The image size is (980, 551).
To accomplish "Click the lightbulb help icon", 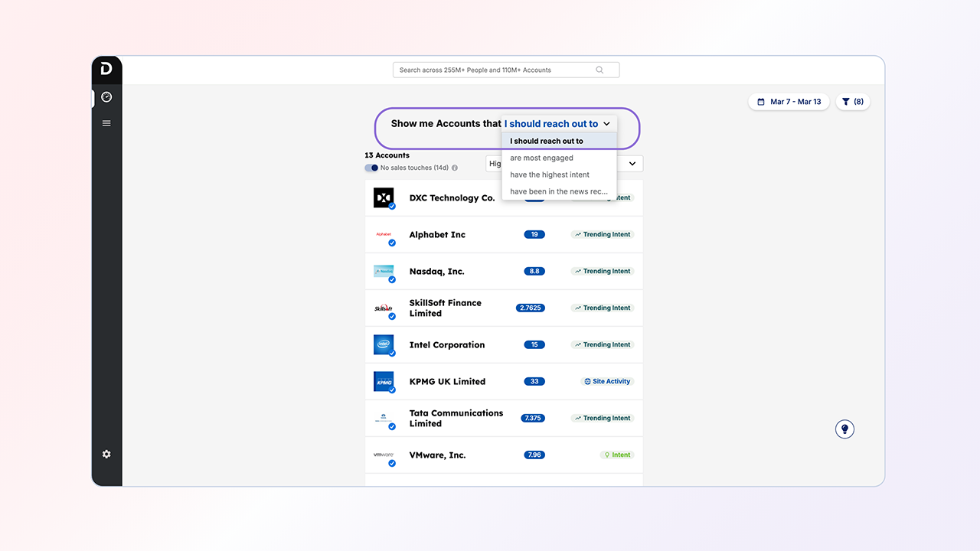I will (844, 429).
